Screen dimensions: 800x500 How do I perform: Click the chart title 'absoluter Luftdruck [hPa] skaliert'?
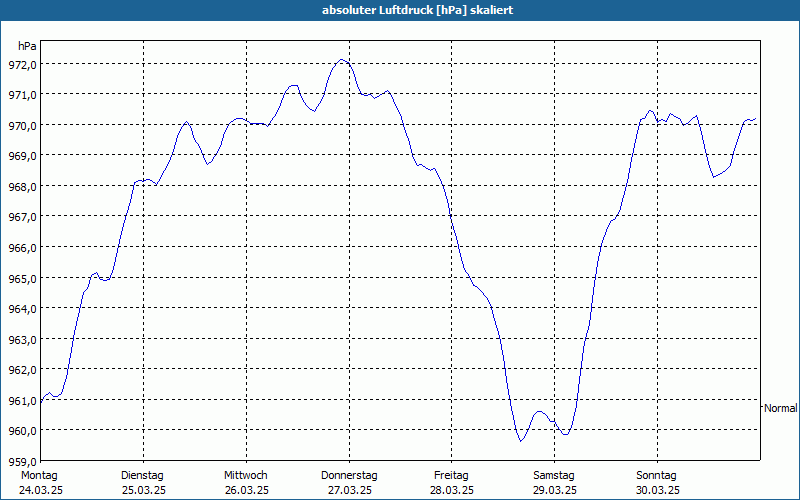(x=417, y=10)
